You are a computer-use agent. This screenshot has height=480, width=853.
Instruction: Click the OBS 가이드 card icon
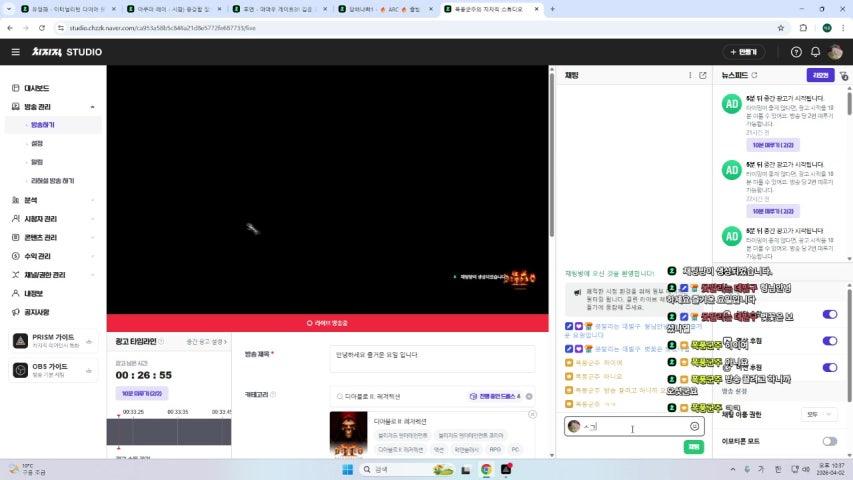tap(20, 370)
